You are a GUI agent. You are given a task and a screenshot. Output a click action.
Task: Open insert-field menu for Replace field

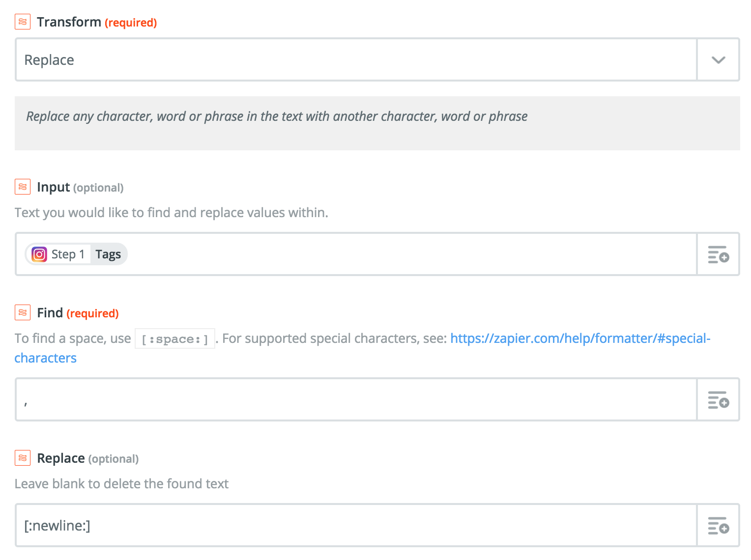click(x=718, y=526)
